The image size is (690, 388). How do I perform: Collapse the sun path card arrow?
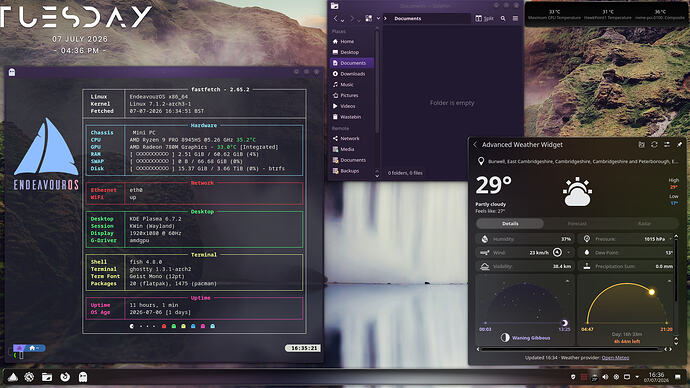tap(669, 281)
